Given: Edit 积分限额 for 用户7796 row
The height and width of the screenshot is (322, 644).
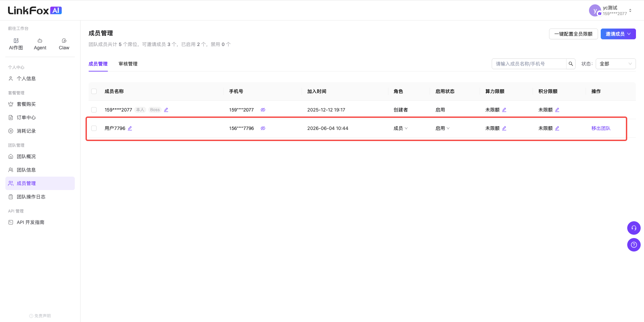Looking at the screenshot, I should [x=557, y=128].
